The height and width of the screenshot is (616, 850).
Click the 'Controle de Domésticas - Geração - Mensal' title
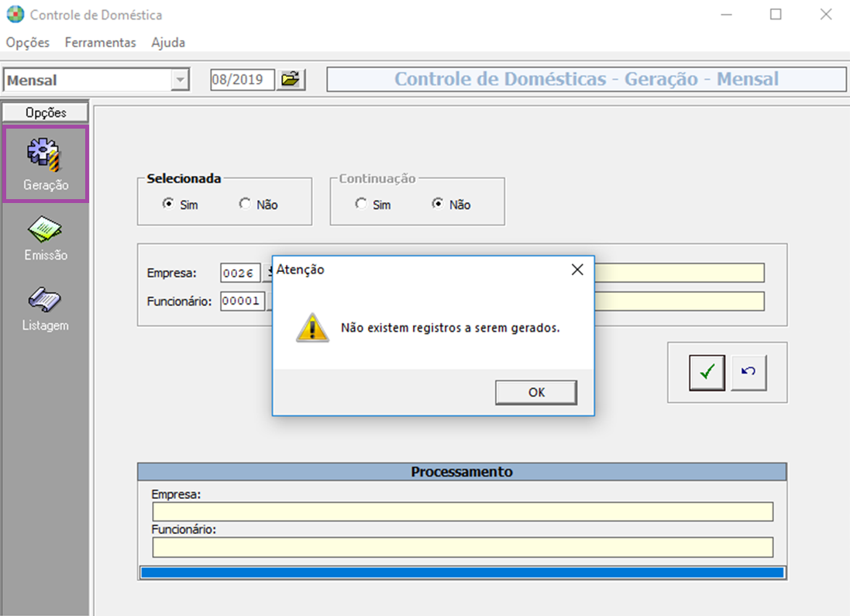(586, 79)
